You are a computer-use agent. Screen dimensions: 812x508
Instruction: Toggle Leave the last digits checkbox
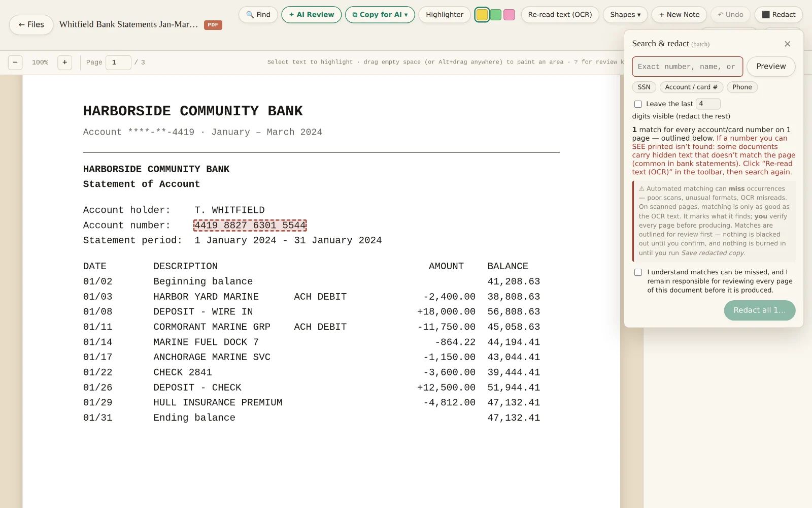coord(638,104)
